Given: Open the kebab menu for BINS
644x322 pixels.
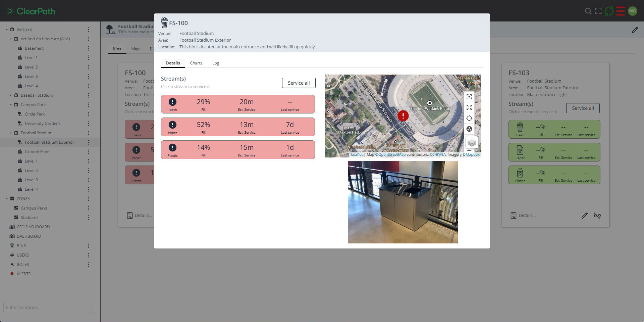Looking at the screenshot, I should click(89, 246).
